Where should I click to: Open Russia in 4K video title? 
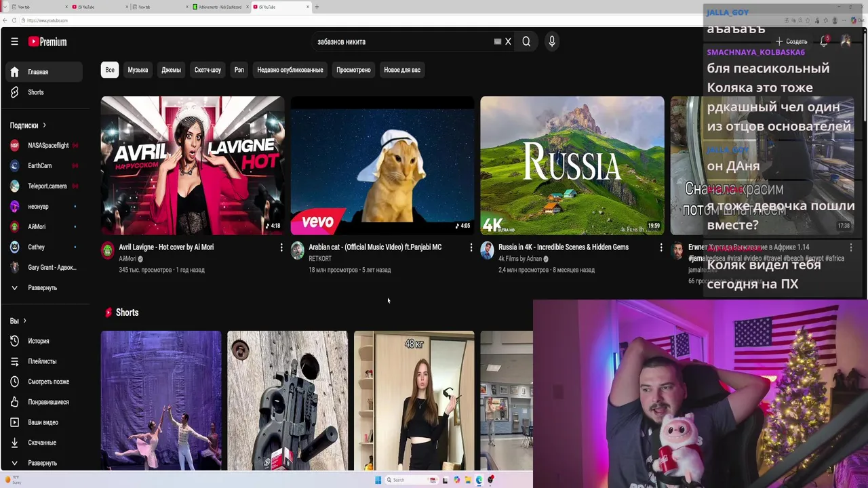click(564, 247)
